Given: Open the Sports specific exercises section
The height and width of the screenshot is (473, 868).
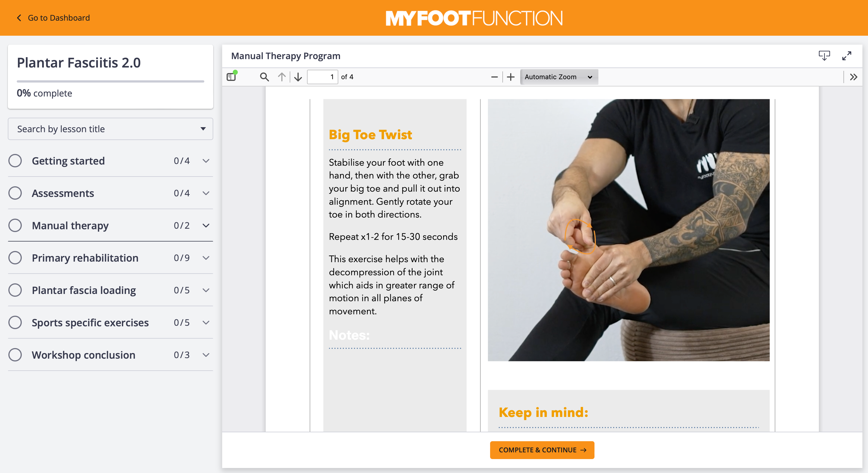Looking at the screenshot, I should point(90,322).
